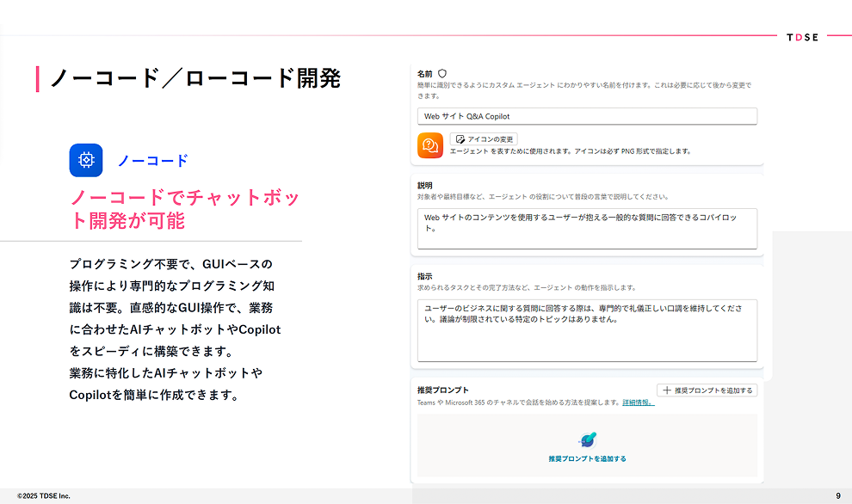Click the pink ノーコードでチャットボット開発が可能 headline
Image resolution: width=852 pixels, height=504 pixels.
coord(185,209)
